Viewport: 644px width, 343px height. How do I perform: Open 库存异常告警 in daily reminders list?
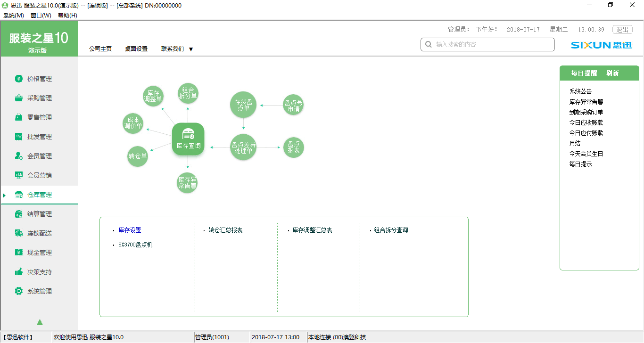coord(586,102)
